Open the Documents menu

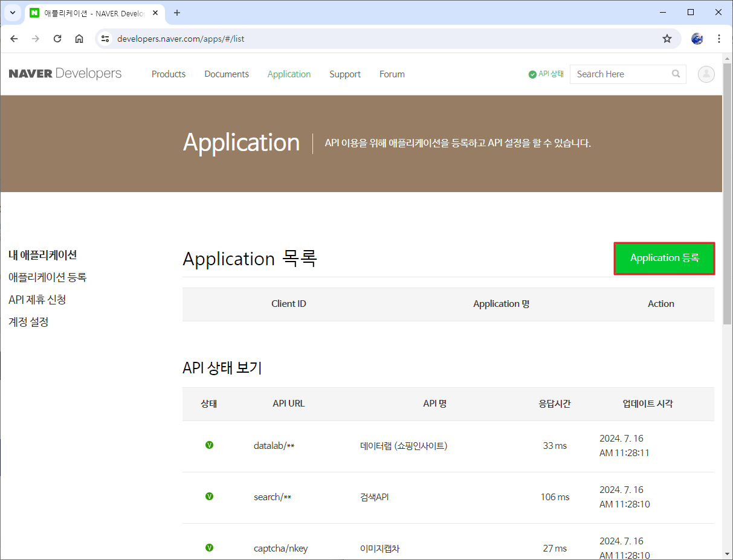click(x=227, y=74)
